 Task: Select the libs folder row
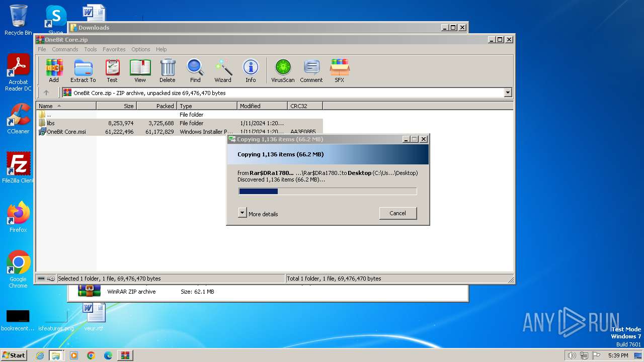click(179, 123)
